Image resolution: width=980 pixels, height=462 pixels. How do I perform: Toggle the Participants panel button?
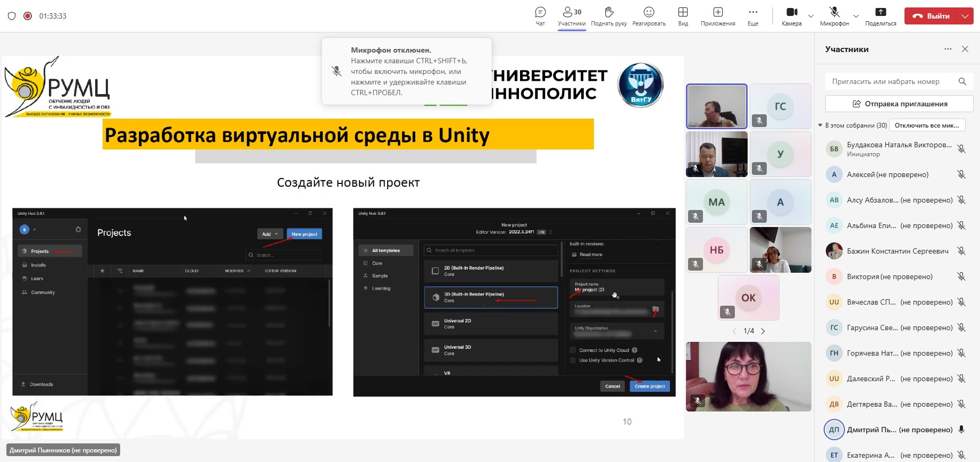click(572, 16)
